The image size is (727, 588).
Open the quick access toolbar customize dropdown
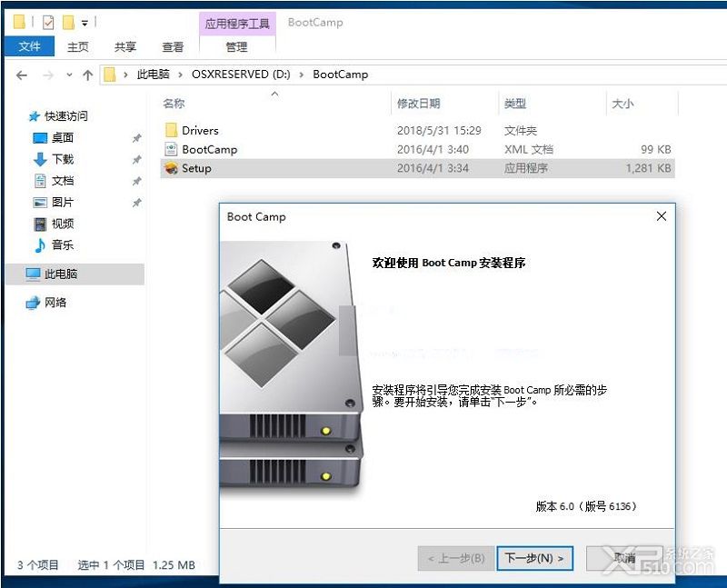(x=85, y=23)
